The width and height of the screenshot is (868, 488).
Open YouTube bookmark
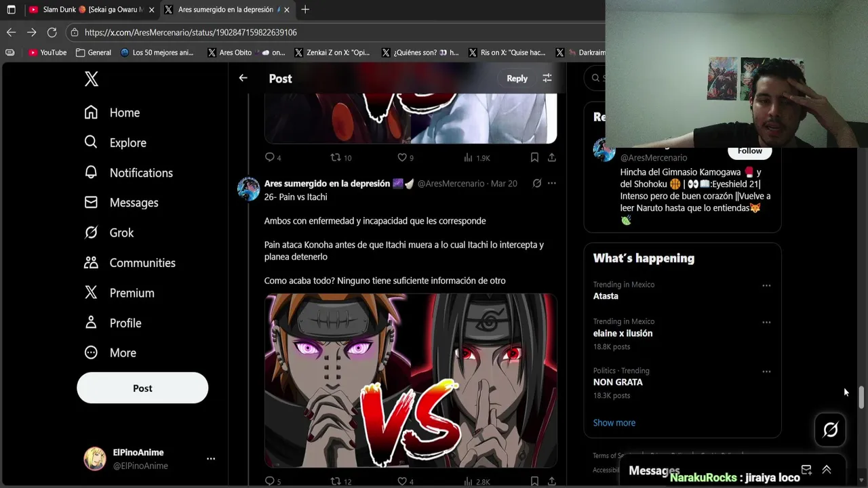(47, 52)
